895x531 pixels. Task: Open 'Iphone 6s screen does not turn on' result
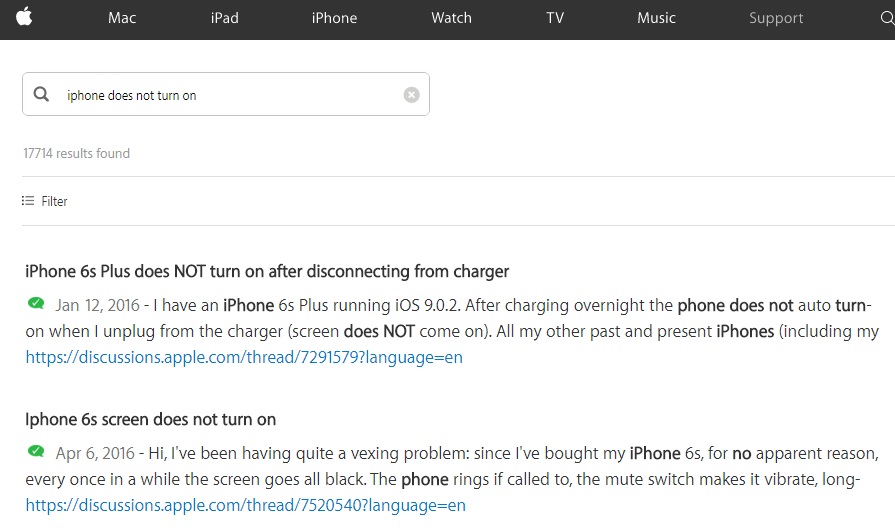click(151, 420)
